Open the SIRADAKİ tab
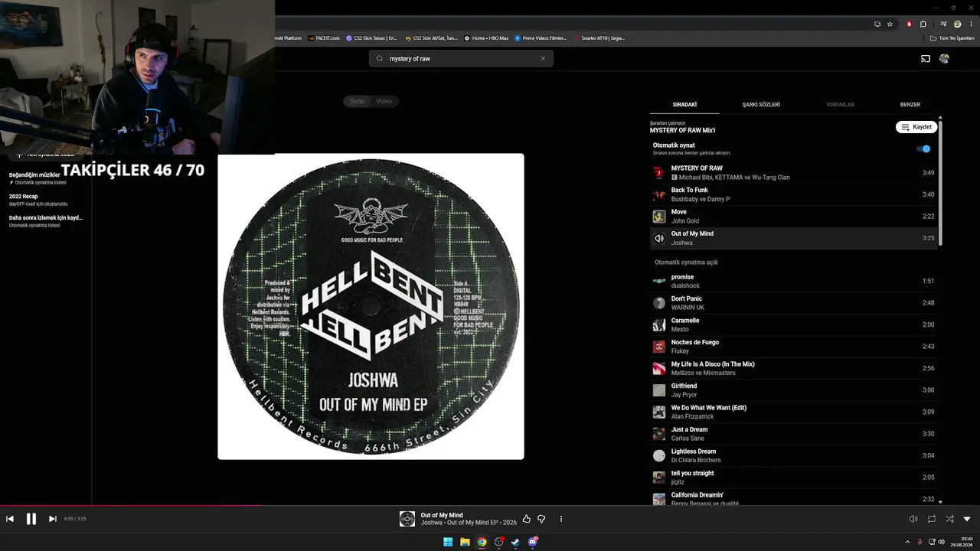This screenshot has height=551, width=980. (x=684, y=105)
